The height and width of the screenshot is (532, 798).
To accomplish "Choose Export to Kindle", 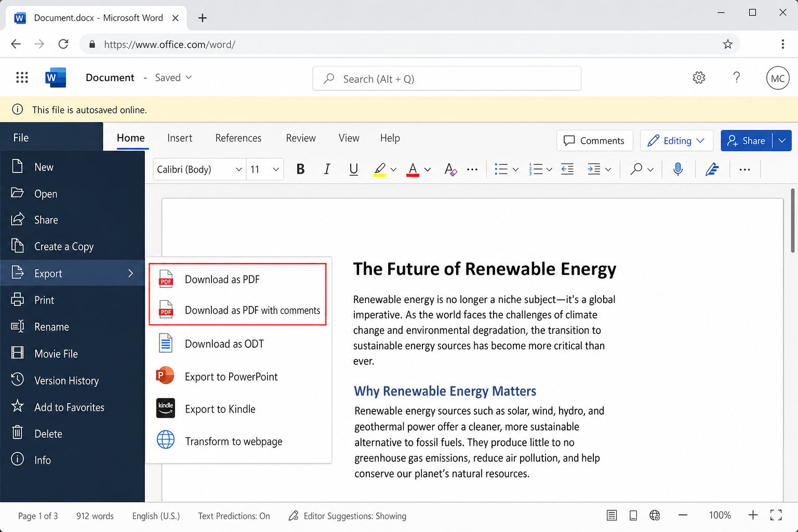I will pos(238,409).
